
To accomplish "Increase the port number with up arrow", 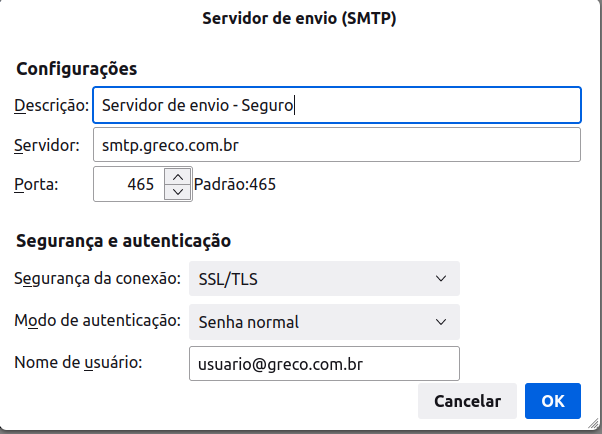I will pos(178,177).
